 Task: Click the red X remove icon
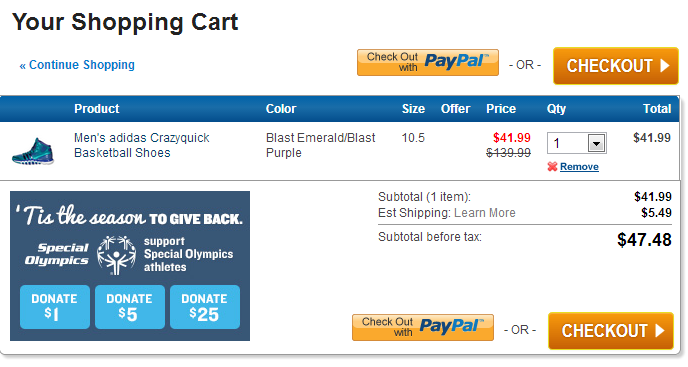click(x=552, y=166)
